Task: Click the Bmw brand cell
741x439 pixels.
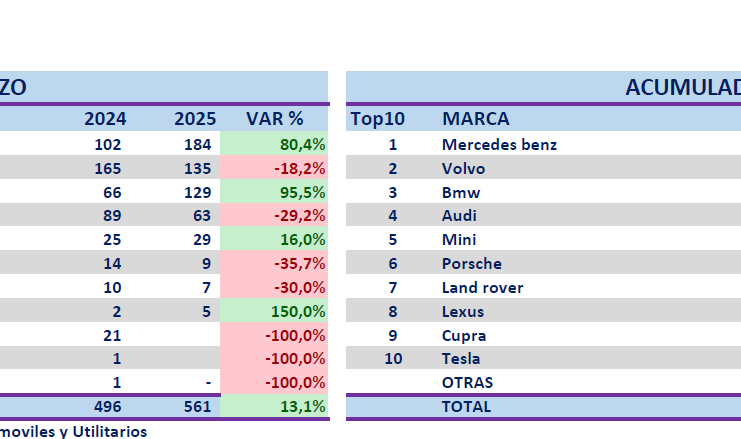Action: pyautogui.click(x=461, y=192)
